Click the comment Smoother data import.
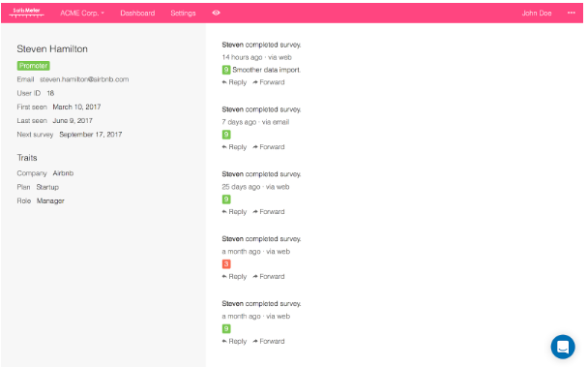The image size is (588, 368). click(267, 70)
